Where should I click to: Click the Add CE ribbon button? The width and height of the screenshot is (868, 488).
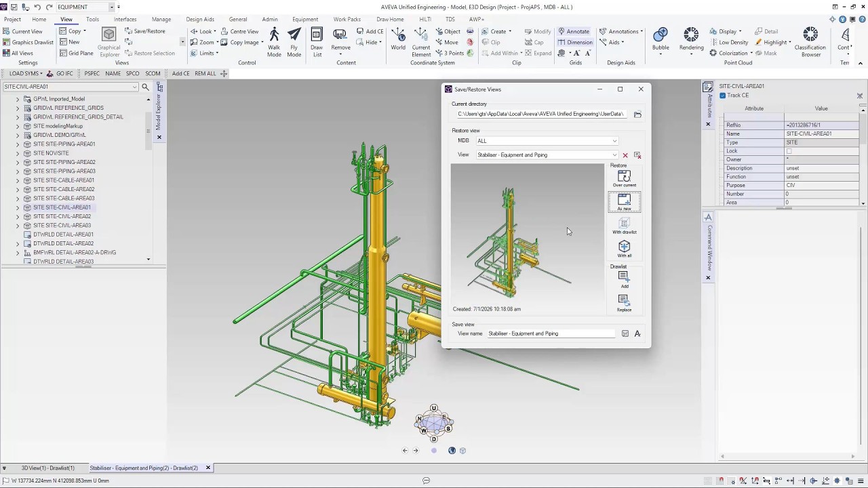click(x=370, y=31)
